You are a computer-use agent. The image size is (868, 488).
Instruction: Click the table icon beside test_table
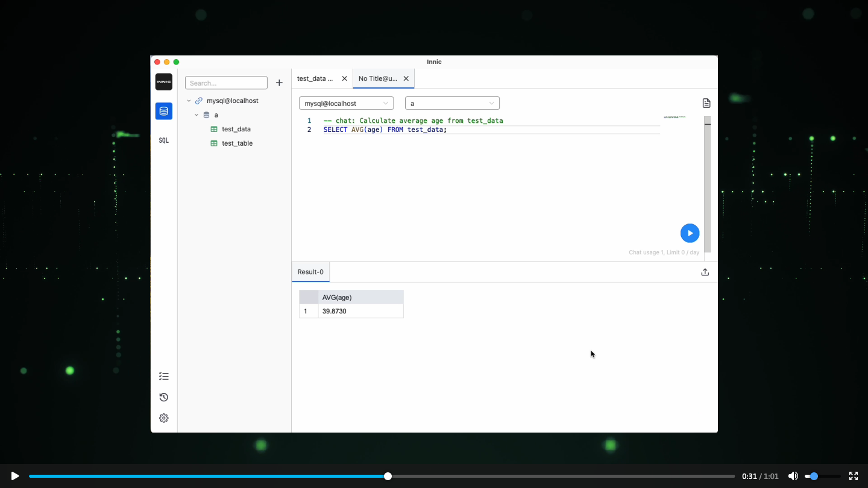[214, 143]
